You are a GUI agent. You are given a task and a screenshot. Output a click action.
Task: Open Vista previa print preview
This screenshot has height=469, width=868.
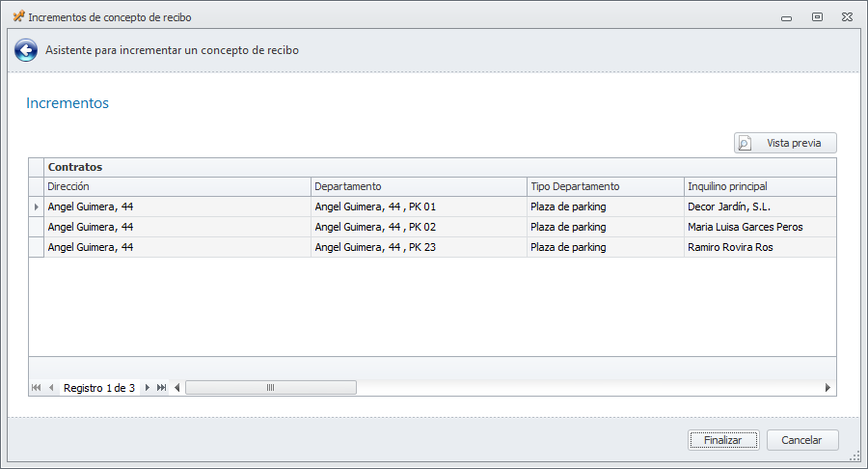tap(785, 143)
